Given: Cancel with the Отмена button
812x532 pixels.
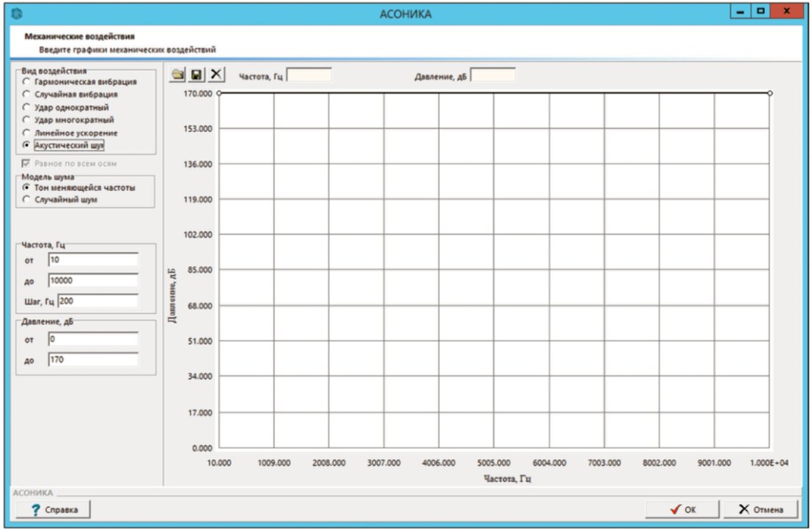Looking at the screenshot, I should point(760,509).
